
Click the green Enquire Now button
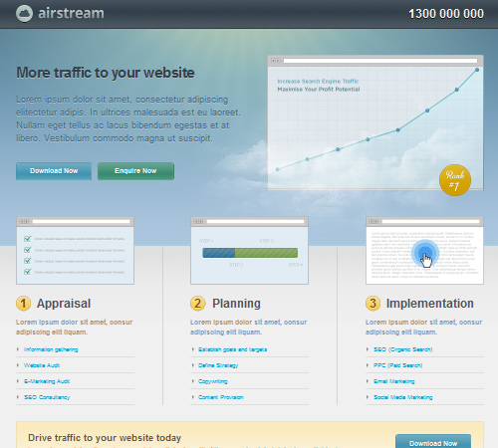click(x=135, y=171)
